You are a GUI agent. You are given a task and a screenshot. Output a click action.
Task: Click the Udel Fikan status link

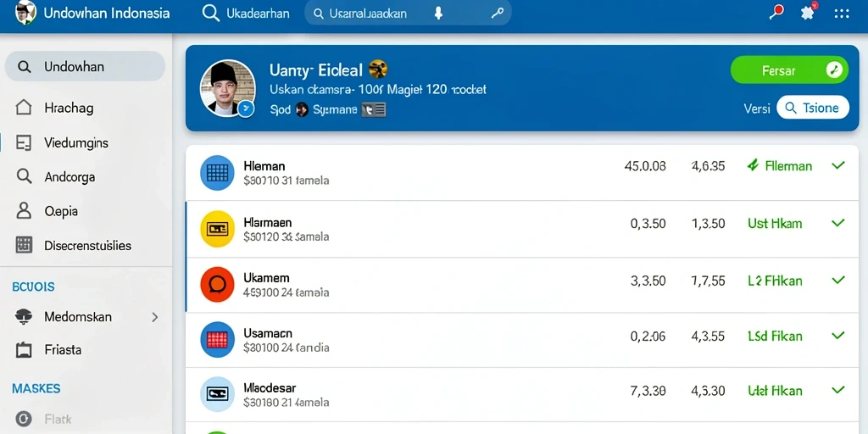tap(775, 391)
